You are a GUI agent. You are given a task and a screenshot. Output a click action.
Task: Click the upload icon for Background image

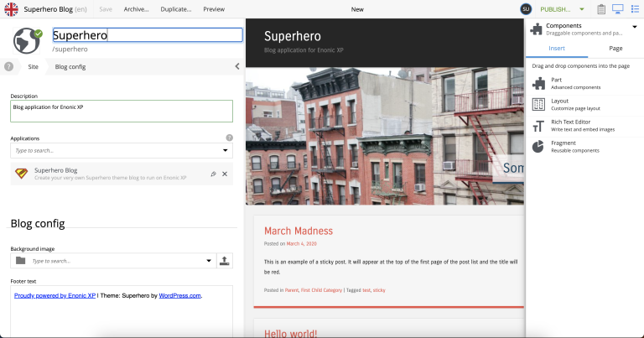coord(225,261)
